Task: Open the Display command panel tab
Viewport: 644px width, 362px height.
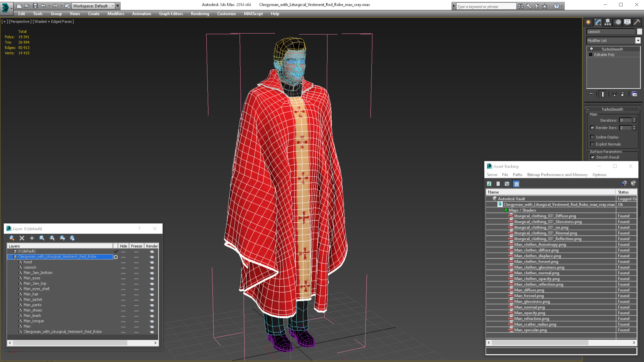Action: click(627, 22)
